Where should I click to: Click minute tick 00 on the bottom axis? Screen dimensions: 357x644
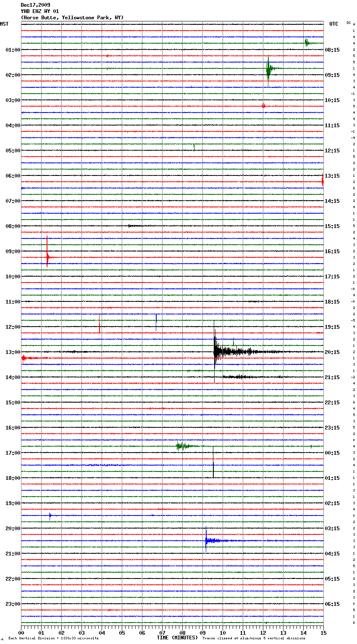pyautogui.click(x=21, y=633)
